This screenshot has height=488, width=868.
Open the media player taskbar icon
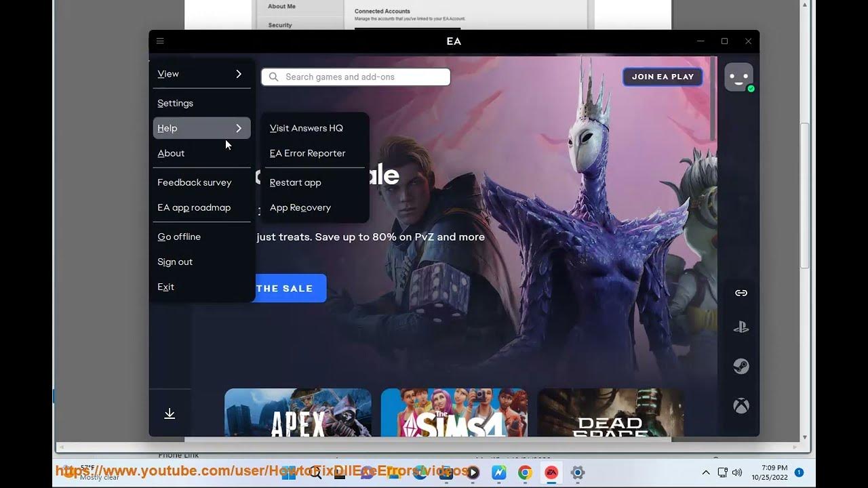(473, 472)
